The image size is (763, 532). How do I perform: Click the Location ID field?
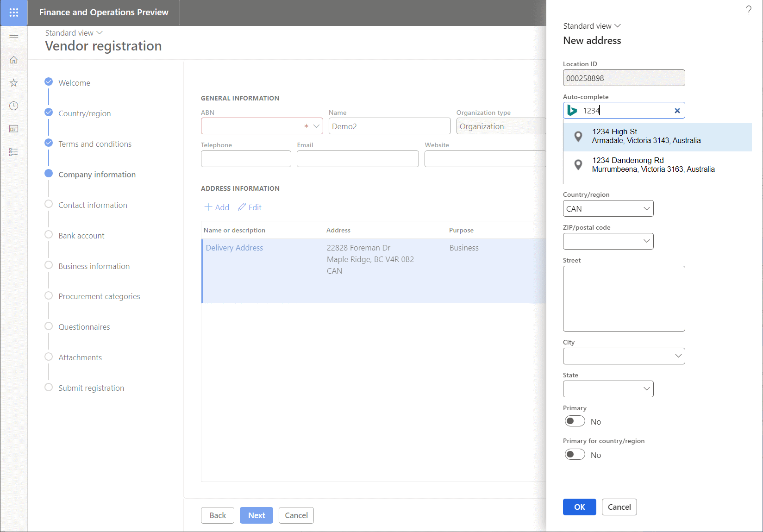(x=624, y=78)
